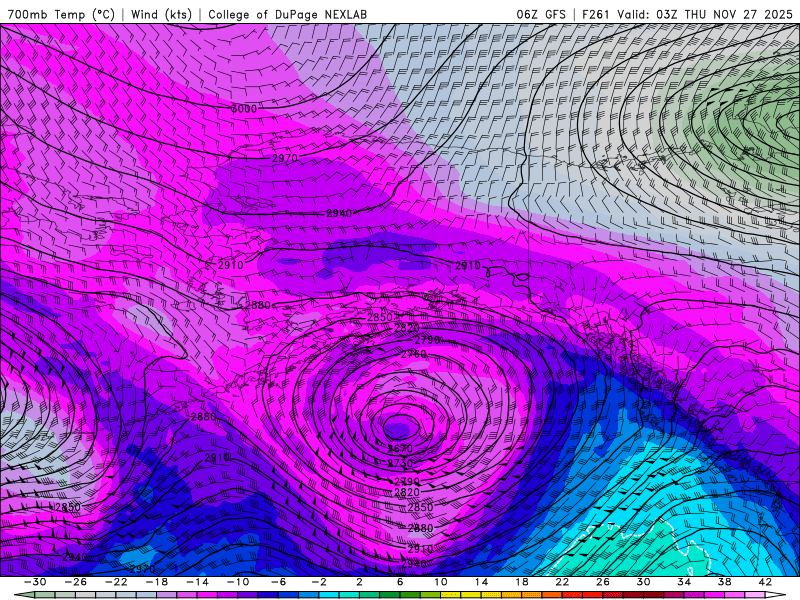Click the 38 colorbar label
This screenshot has height=600, width=800.
pyautogui.click(x=724, y=582)
